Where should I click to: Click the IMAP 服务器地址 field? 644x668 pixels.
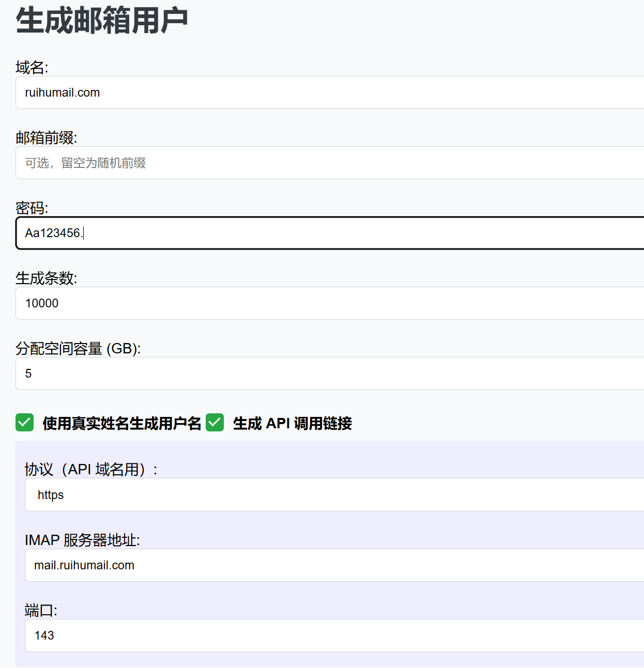tap(334, 565)
